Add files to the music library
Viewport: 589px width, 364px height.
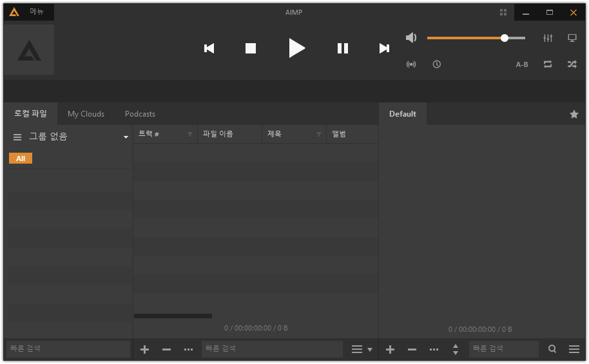coord(144,350)
